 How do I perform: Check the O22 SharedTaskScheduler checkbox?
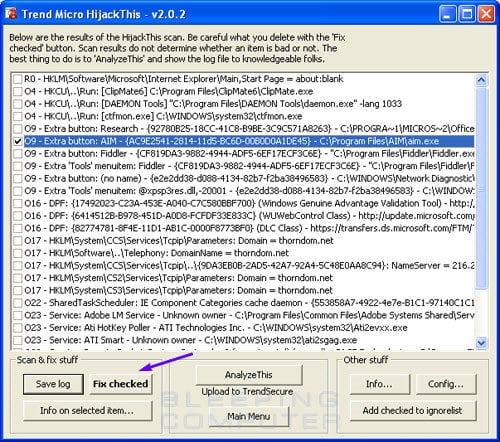click(x=18, y=304)
